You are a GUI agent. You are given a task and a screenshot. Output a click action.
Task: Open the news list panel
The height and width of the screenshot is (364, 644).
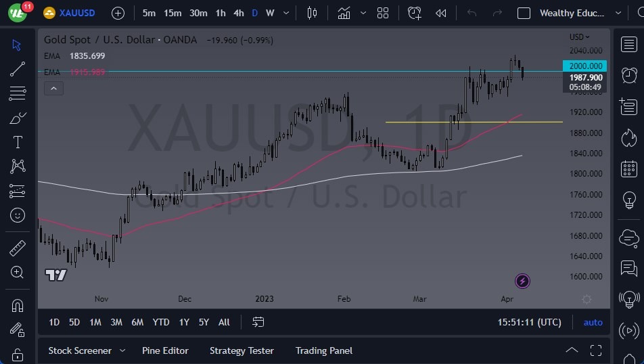click(x=629, y=107)
